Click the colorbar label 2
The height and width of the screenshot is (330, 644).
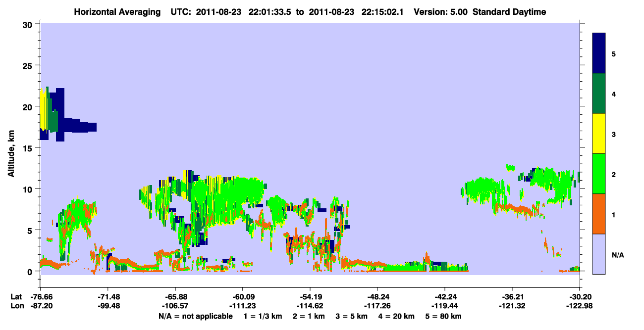pos(614,175)
